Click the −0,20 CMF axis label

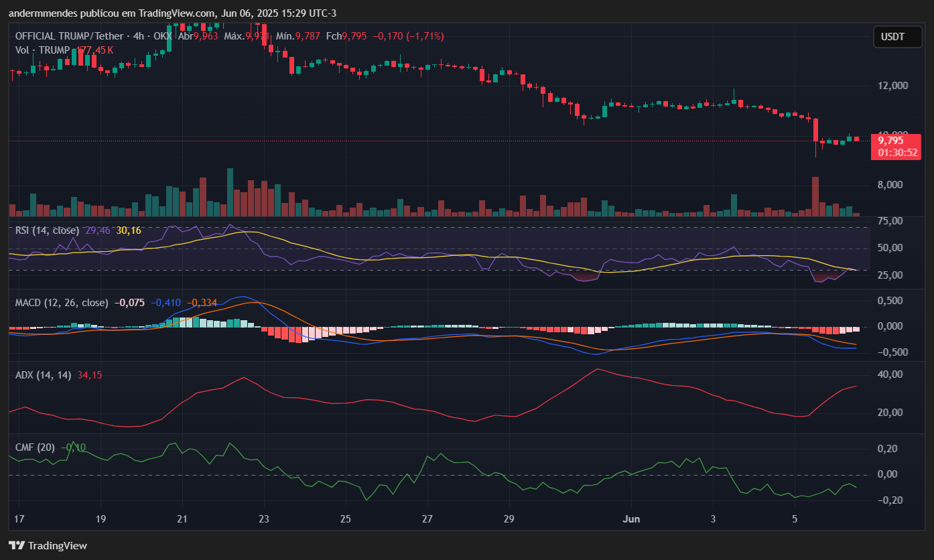[891, 500]
